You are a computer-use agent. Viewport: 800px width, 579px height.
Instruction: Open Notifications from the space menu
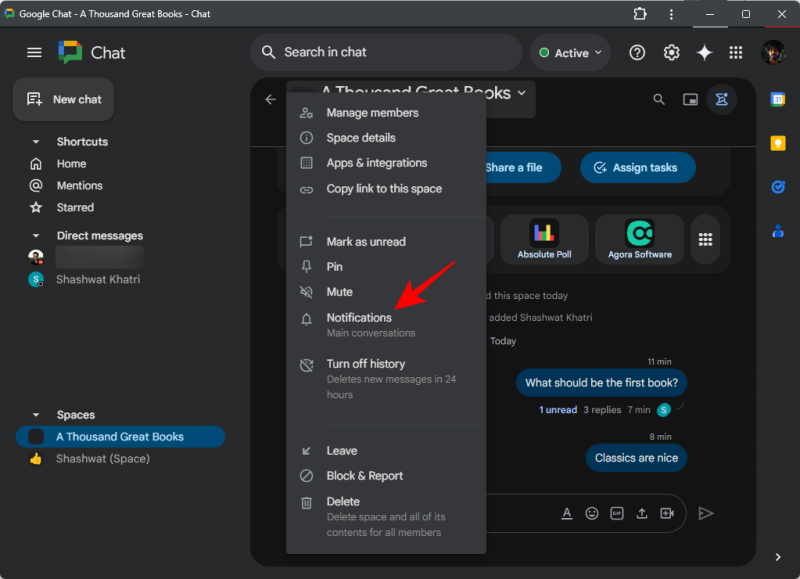tap(358, 318)
